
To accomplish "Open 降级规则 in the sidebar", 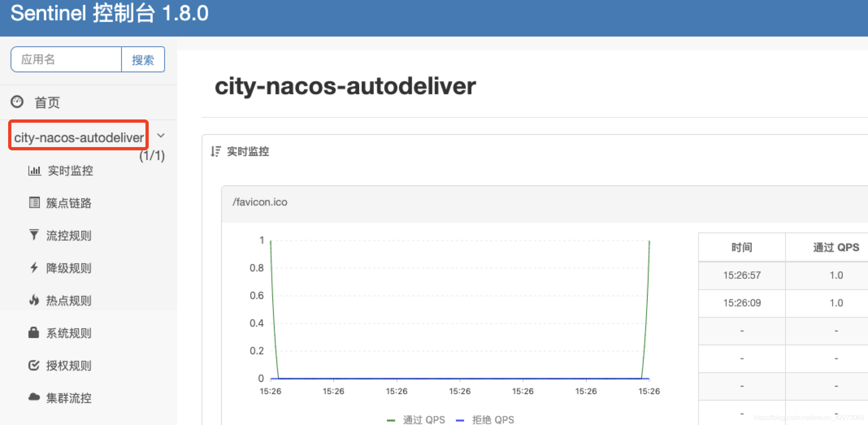I will [x=69, y=268].
